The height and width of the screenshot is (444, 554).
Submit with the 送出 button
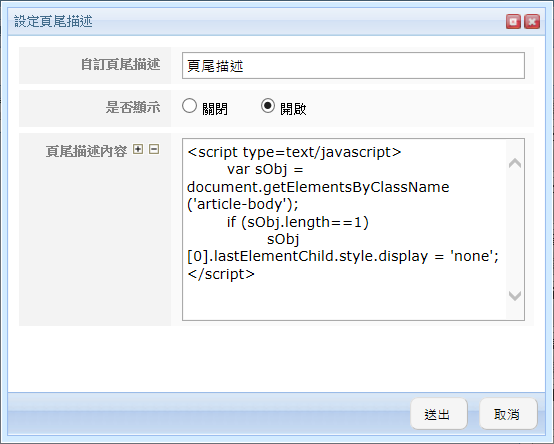pyautogui.click(x=439, y=414)
